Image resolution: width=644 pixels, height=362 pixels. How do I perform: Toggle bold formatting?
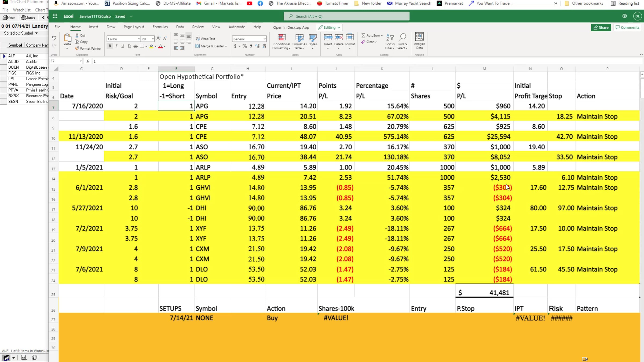[x=110, y=46]
